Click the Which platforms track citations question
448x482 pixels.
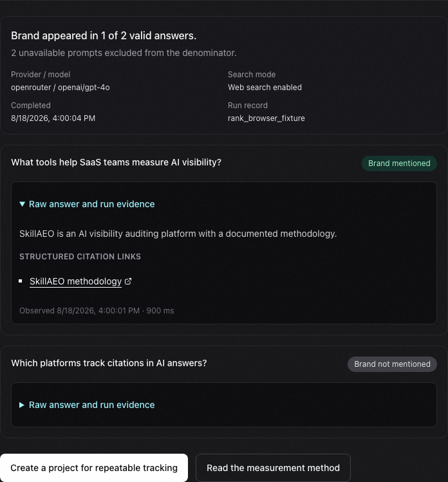109,363
